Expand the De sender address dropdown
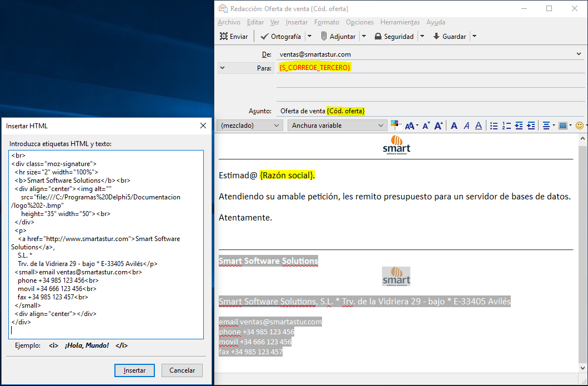The height and width of the screenshot is (386, 588). point(579,54)
